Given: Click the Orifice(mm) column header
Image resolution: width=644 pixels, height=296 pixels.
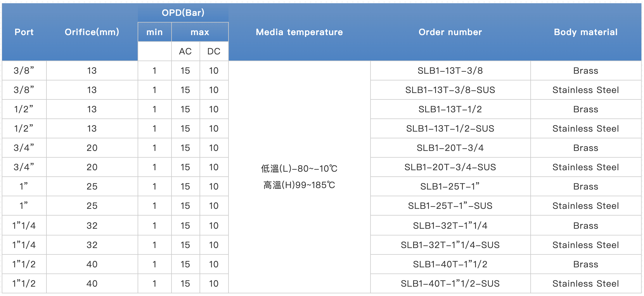Looking at the screenshot, I should pyautogui.click(x=92, y=32).
